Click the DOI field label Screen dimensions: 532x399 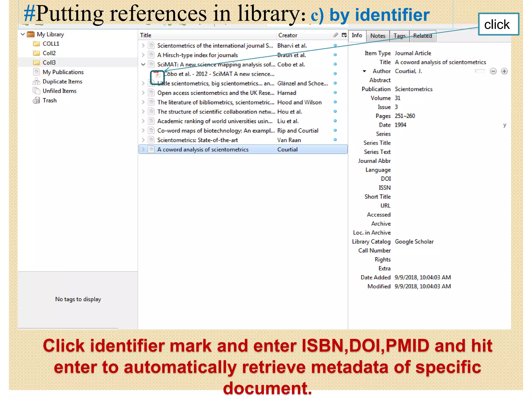tap(386, 179)
